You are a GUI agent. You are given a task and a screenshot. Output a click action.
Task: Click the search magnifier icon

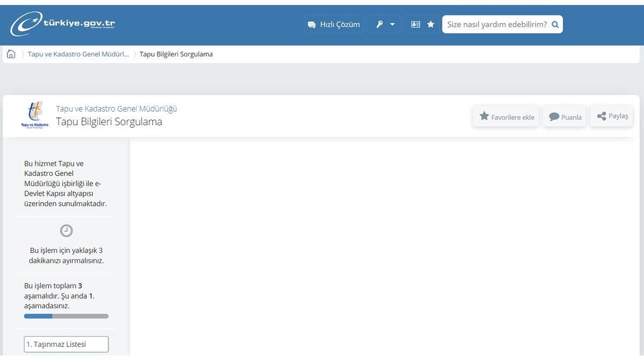click(x=555, y=24)
